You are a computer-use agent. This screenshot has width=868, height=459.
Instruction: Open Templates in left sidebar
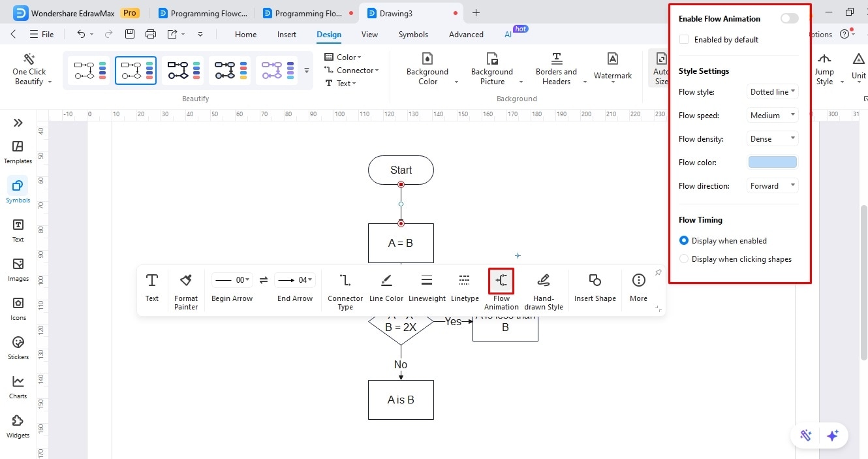(18, 152)
